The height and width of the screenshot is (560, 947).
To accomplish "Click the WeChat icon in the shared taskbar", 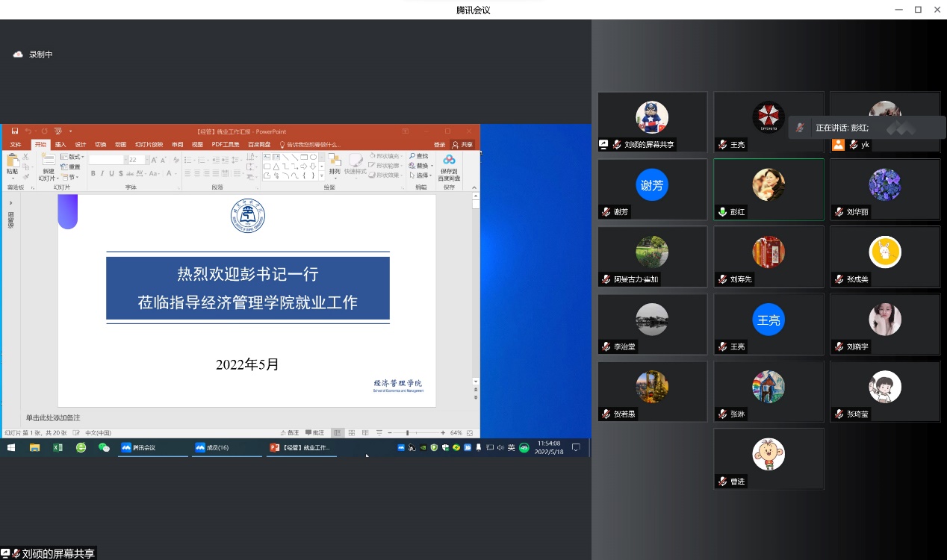I will [104, 447].
